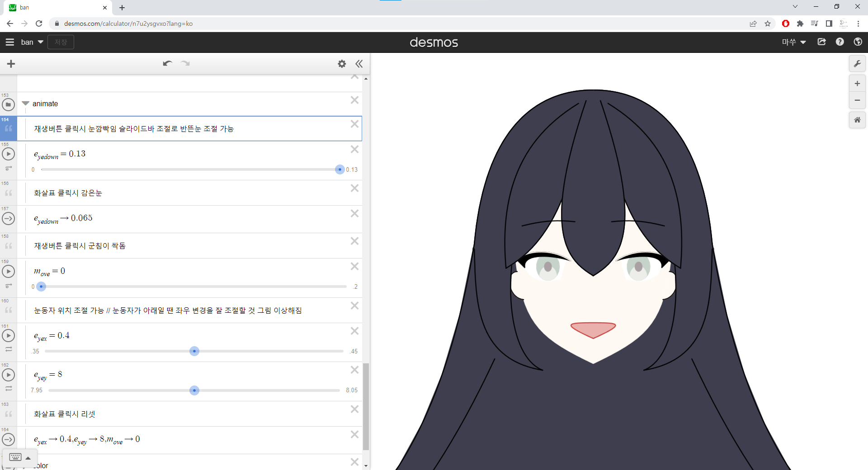This screenshot has height=470, width=868.
Task: Play the e_yedown slider animation
Action: [8, 154]
